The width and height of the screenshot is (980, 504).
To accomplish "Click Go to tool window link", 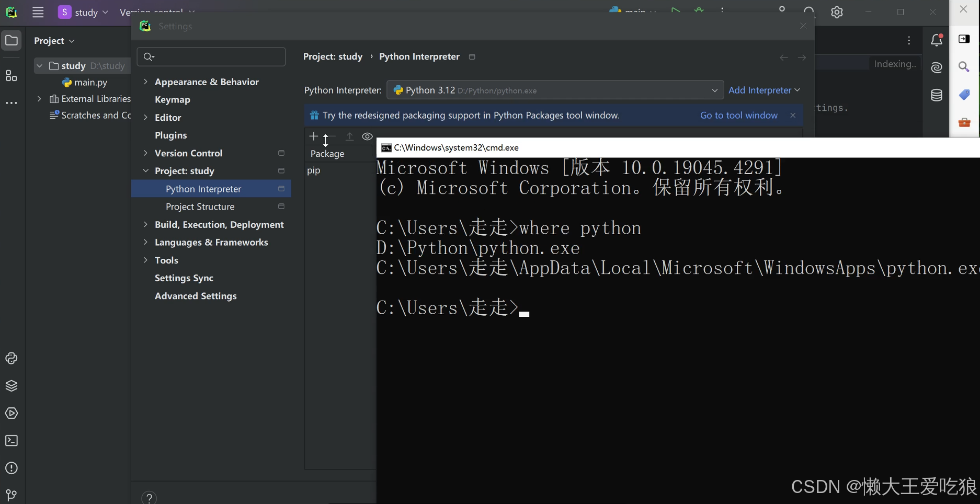I will coord(739,115).
